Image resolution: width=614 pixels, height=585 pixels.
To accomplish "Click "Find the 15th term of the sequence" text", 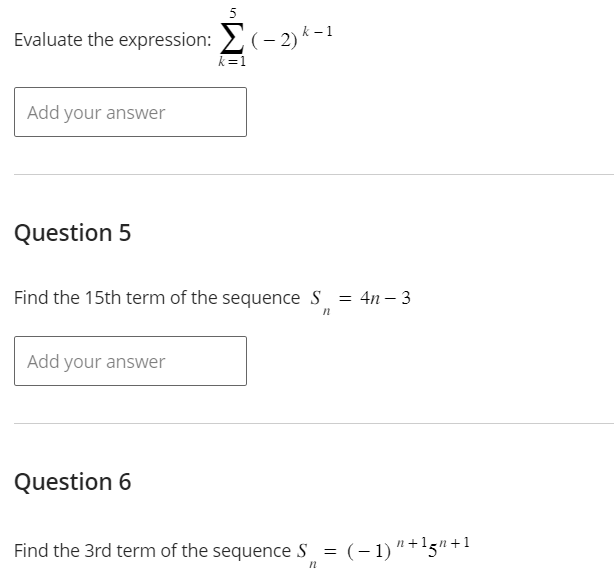I will 156,298.
